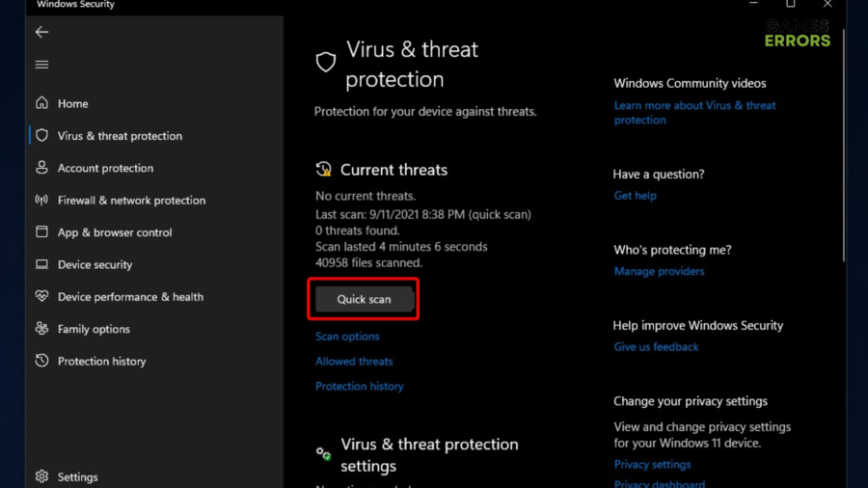Click the App & browser control icon
The height and width of the screenshot is (488, 868).
(x=41, y=232)
